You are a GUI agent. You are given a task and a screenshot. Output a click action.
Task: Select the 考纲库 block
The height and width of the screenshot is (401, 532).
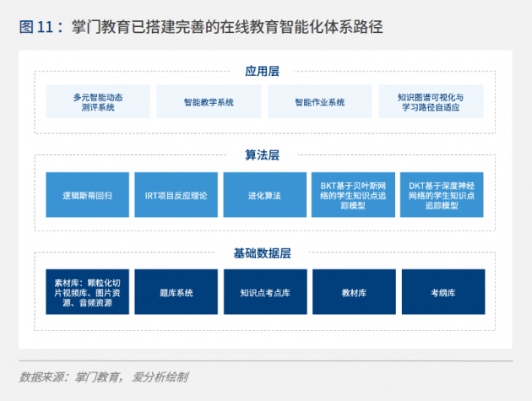pyautogui.click(x=443, y=292)
